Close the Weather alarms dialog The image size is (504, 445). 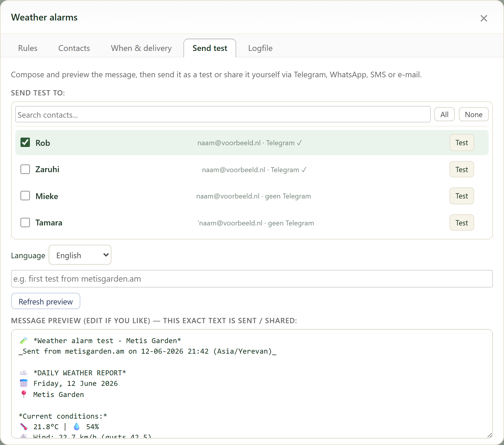[x=484, y=18]
